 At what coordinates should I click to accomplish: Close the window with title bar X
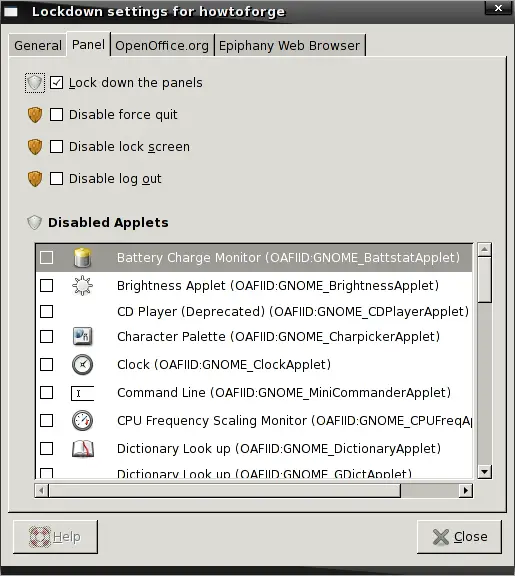pos(498,8)
